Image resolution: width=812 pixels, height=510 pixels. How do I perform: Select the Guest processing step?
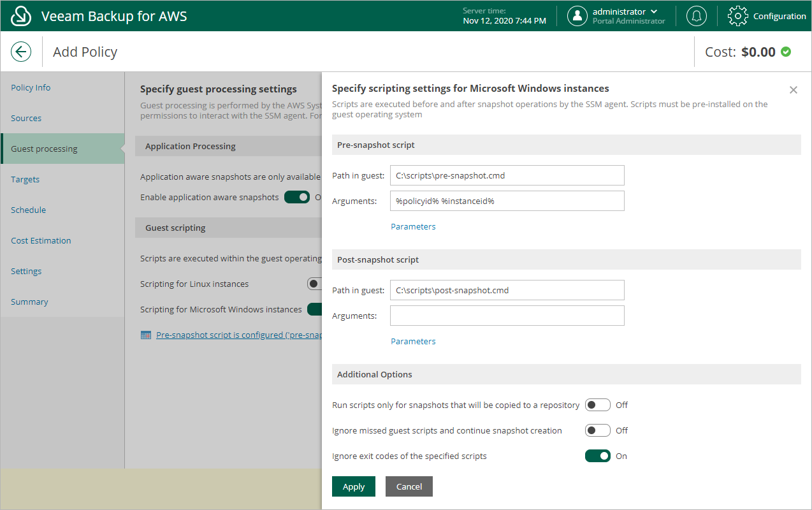coord(62,149)
